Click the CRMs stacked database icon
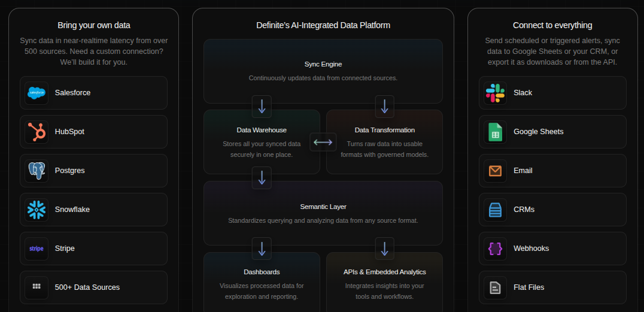This screenshot has width=644, height=312. click(x=495, y=210)
